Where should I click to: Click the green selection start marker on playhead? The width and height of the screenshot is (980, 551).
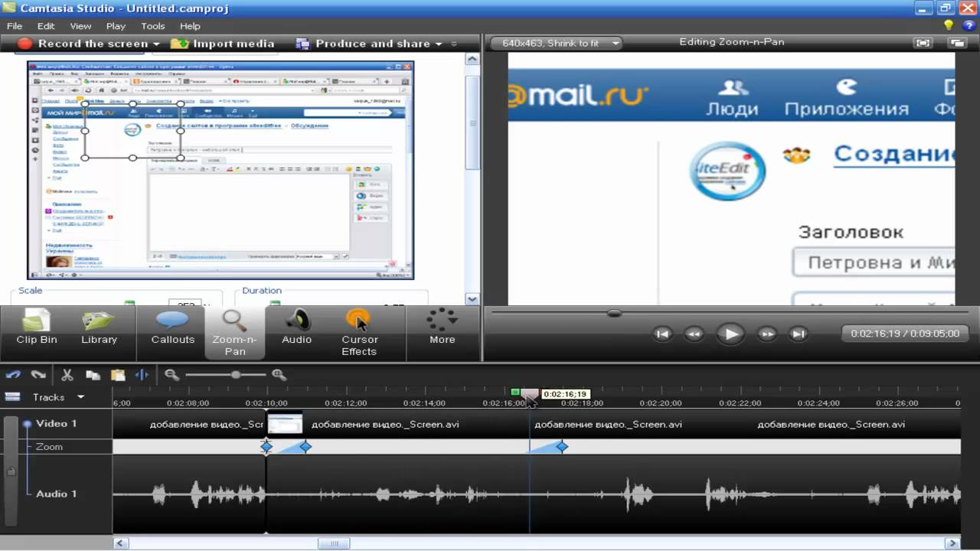point(516,393)
